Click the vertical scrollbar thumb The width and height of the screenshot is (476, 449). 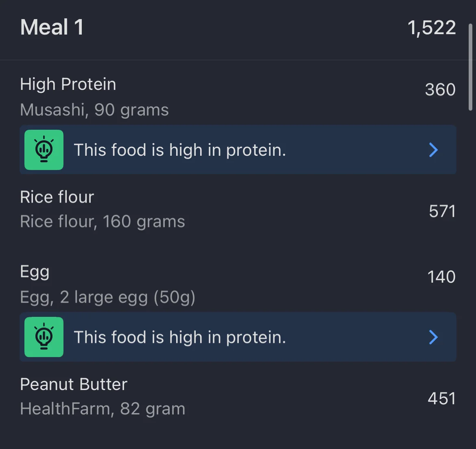[471, 67]
